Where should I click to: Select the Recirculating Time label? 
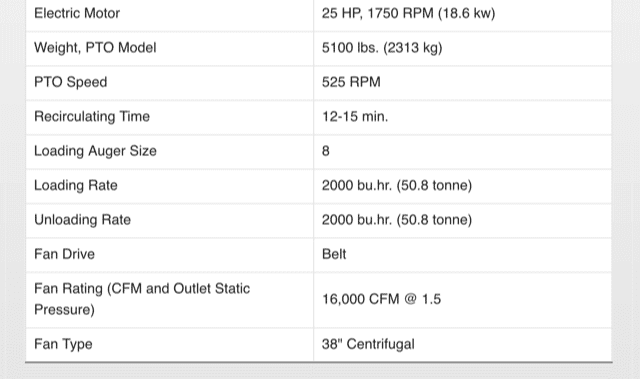pos(92,117)
